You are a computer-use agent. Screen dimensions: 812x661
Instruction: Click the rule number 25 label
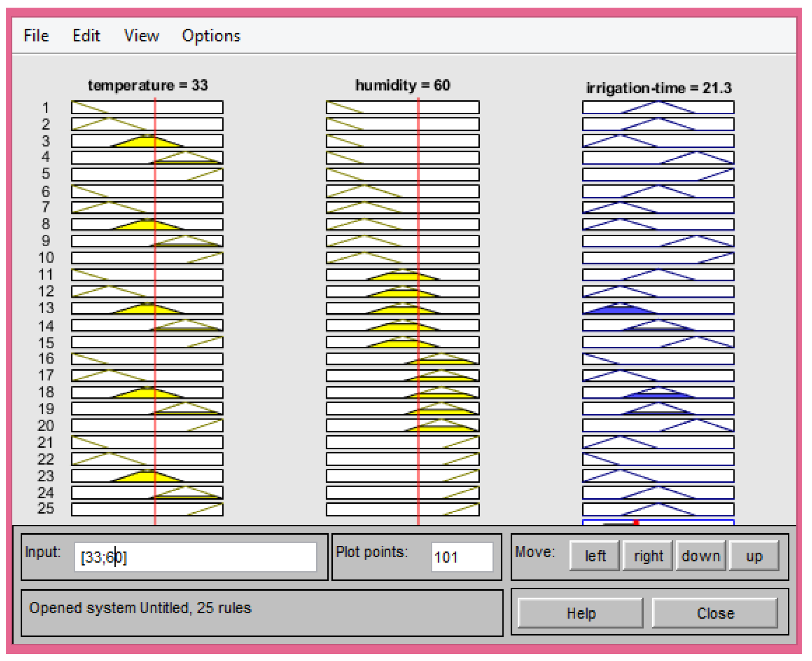click(46, 509)
